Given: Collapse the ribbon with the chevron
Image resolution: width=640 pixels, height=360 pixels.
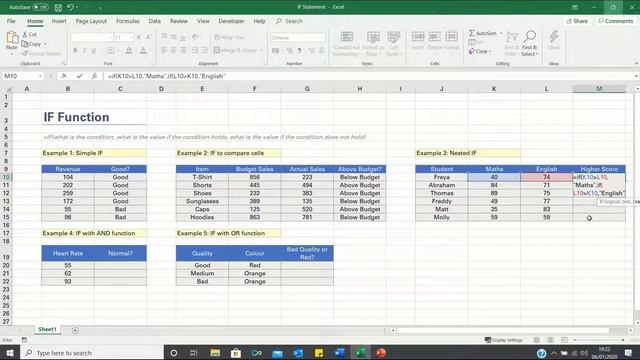Looking at the screenshot, I should tap(636, 64).
